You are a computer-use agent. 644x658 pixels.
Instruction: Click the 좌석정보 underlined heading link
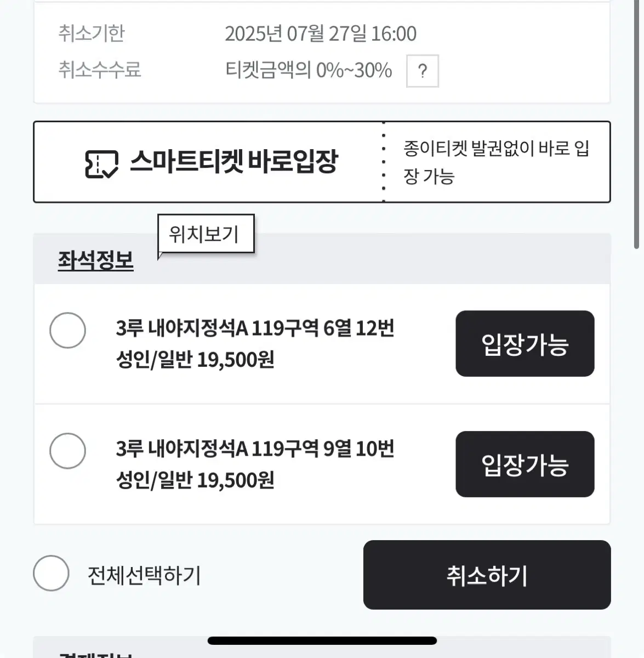click(96, 260)
